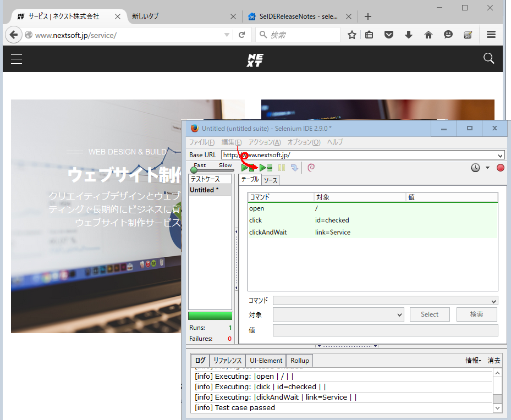Expand the コマンド combo box

493,301
